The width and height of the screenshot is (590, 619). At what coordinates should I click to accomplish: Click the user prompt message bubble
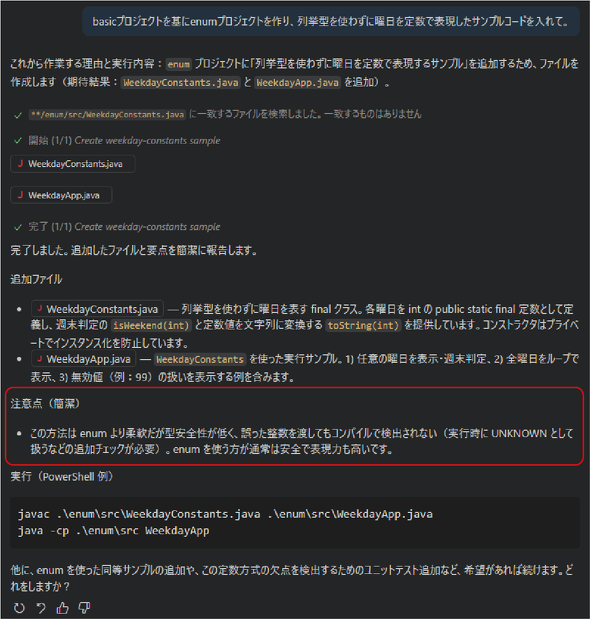pos(331,21)
